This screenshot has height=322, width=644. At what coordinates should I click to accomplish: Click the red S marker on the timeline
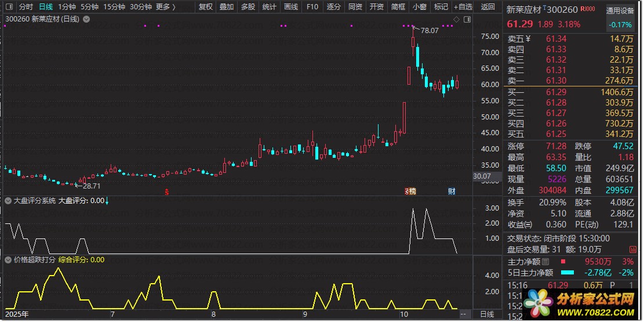pyautogui.click(x=167, y=191)
